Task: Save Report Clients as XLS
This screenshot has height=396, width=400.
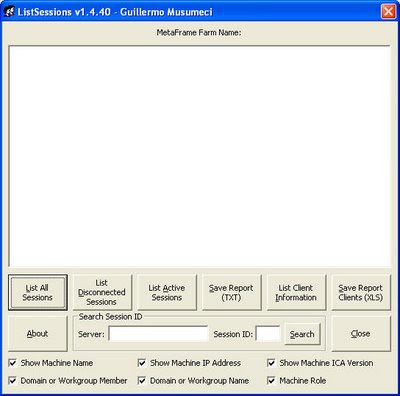Action: pyautogui.click(x=361, y=292)
